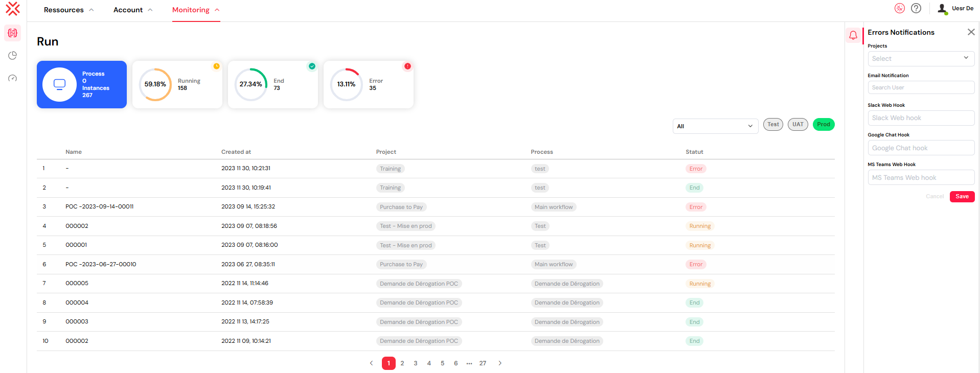Click timestamp 2022 11 13, 14:17:25
The width and height of the screenshot is (980, 373).
tap(245, 321)
